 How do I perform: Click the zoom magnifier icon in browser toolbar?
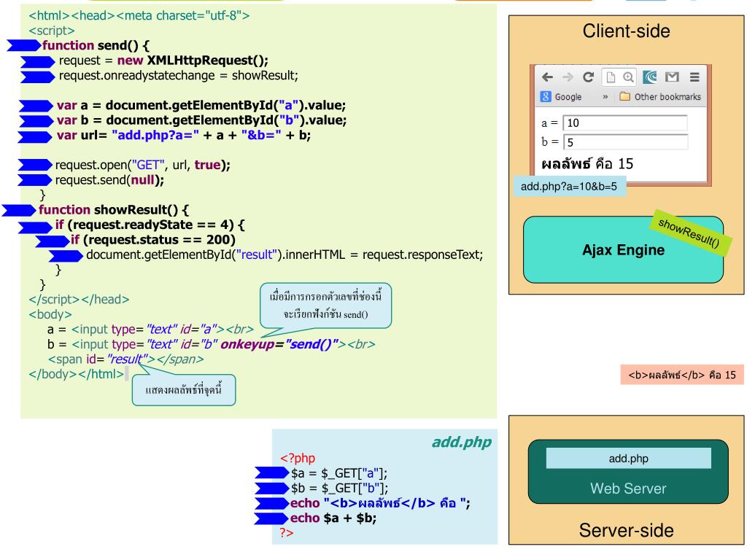point(628,77)
